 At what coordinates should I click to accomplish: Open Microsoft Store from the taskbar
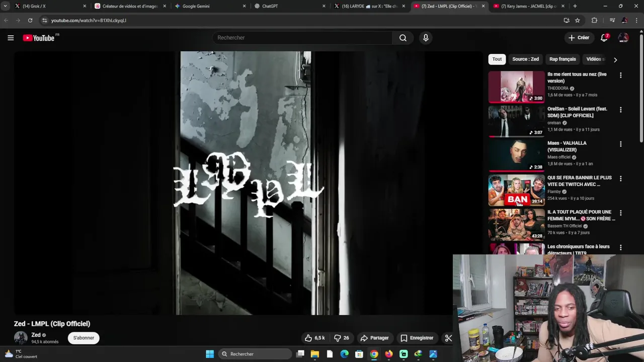click(x=359, y=354)
